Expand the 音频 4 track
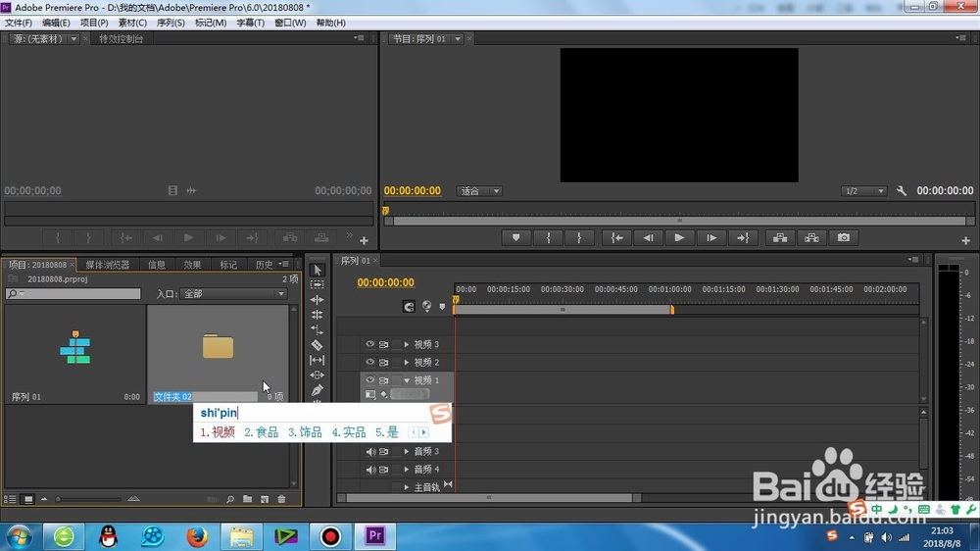The height and width of the screenshot is (551, 980). click(407, 469)
